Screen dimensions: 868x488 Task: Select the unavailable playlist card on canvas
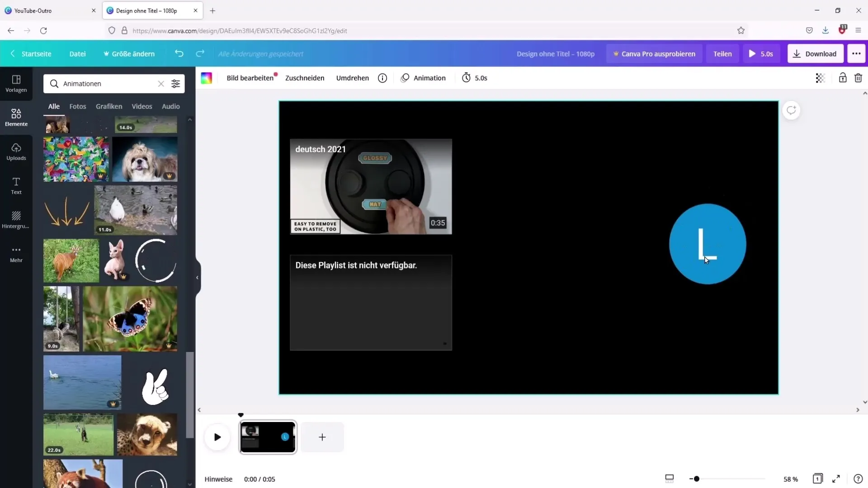coord(371,302)
